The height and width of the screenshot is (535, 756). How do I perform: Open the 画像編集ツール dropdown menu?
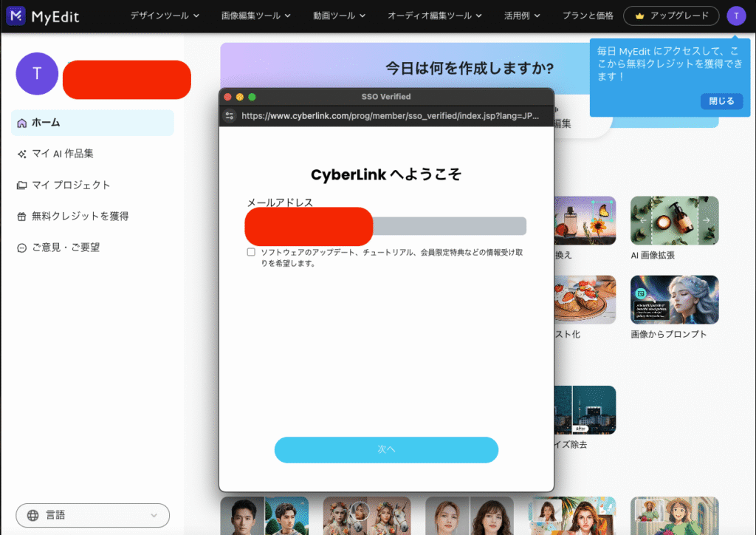pos(255,16)
